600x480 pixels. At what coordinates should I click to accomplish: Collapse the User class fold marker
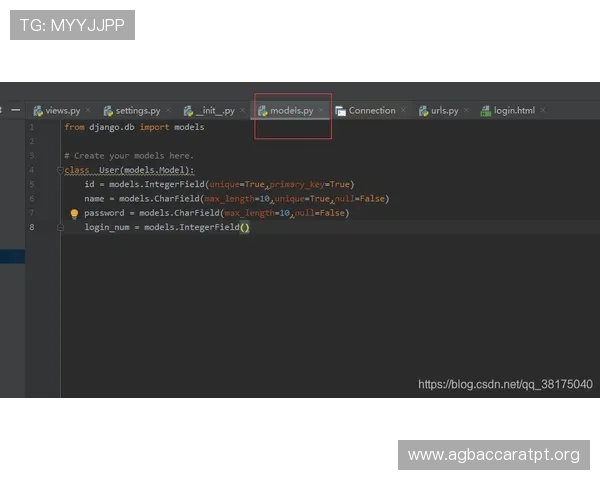pyautogui.click(x=60, y=170)
